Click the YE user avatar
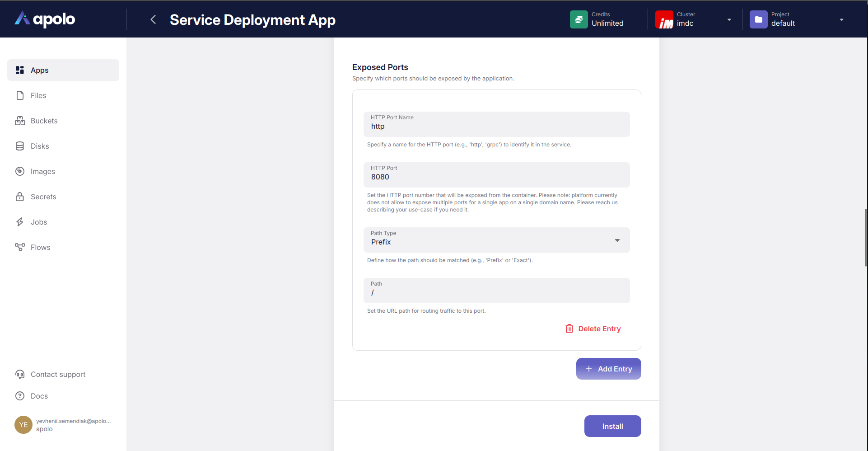Screen dimensions: 868x451 click(x=23, y=425)
